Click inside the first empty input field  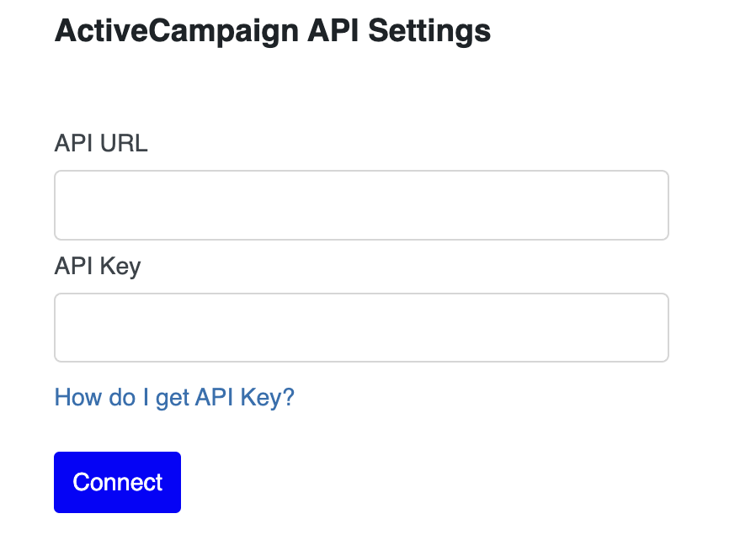coord(361,205)
